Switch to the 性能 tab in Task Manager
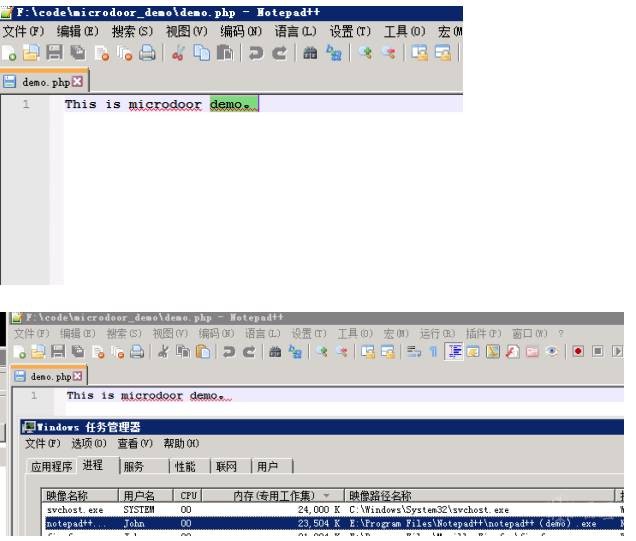 pyautogui.click(x=185, y=466)
